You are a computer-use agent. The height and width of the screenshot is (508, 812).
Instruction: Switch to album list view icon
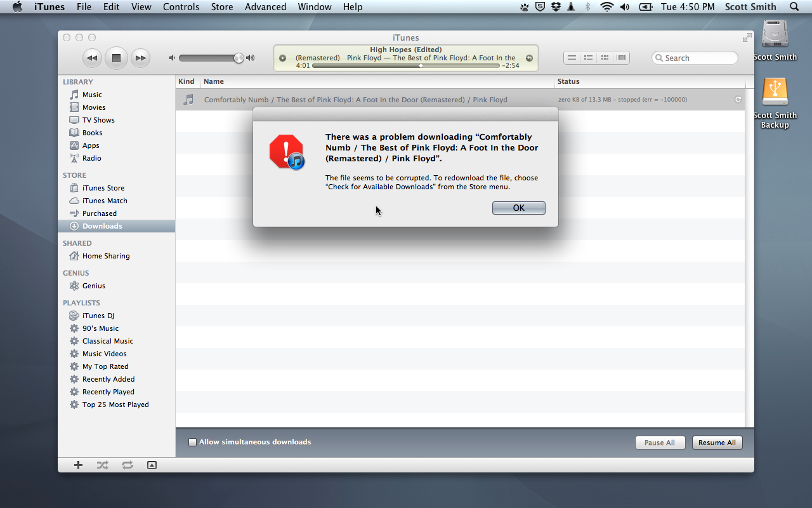[588, 58]
